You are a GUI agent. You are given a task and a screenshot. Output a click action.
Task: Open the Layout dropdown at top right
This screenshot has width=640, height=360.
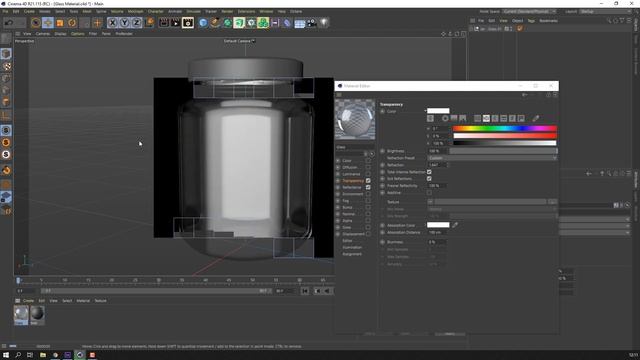[x=606, y=11]
